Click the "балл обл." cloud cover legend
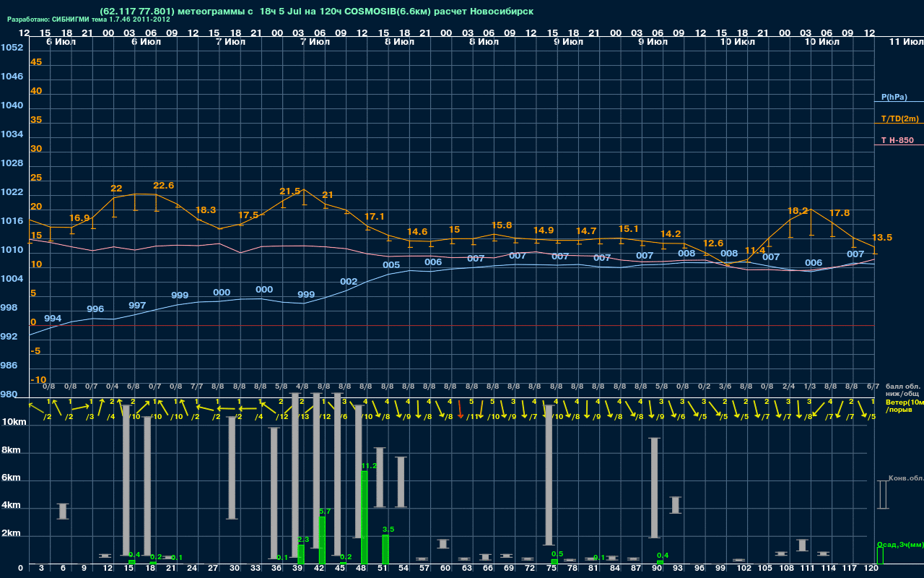924x578 pixels. coord(903,387)
